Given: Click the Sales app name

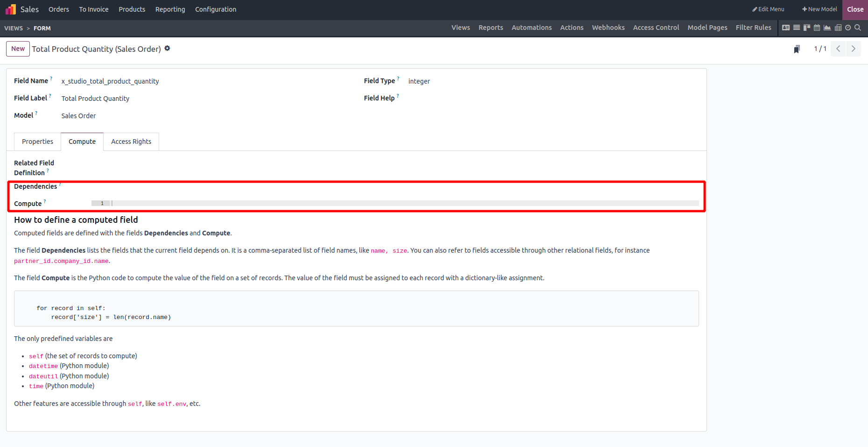Looking at the screenshot, I should (x=29, y=9).
